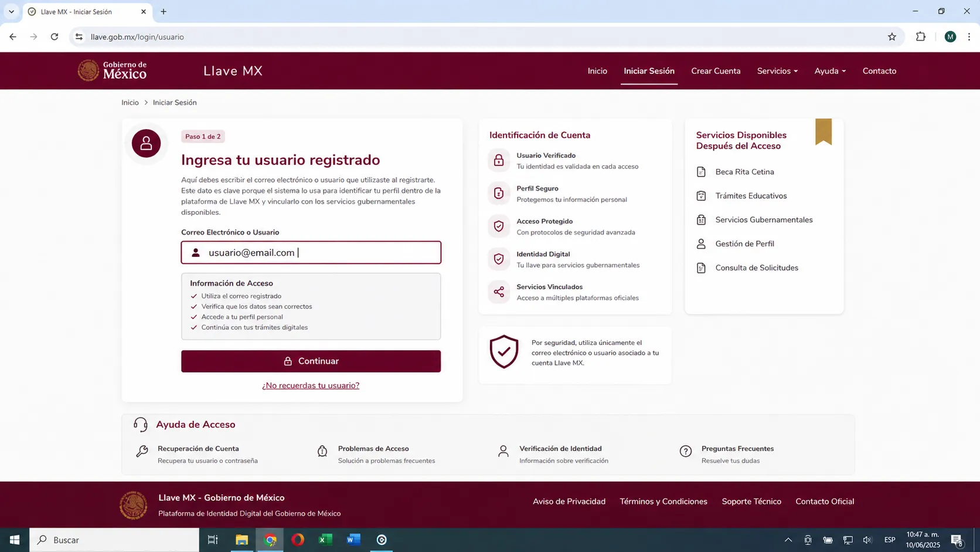Click the Continuar button
Viewport: 980px width, 552px height.
[x=311, y=361]
